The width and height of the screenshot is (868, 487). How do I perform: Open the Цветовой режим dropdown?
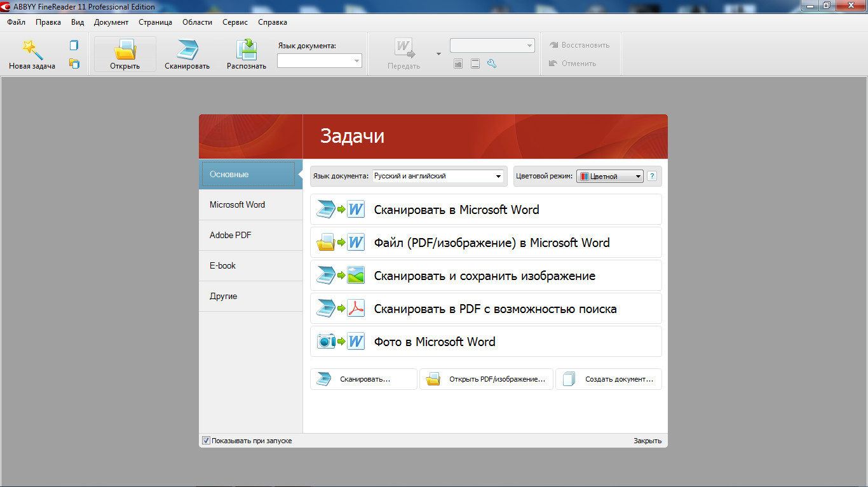click(609, 177)
